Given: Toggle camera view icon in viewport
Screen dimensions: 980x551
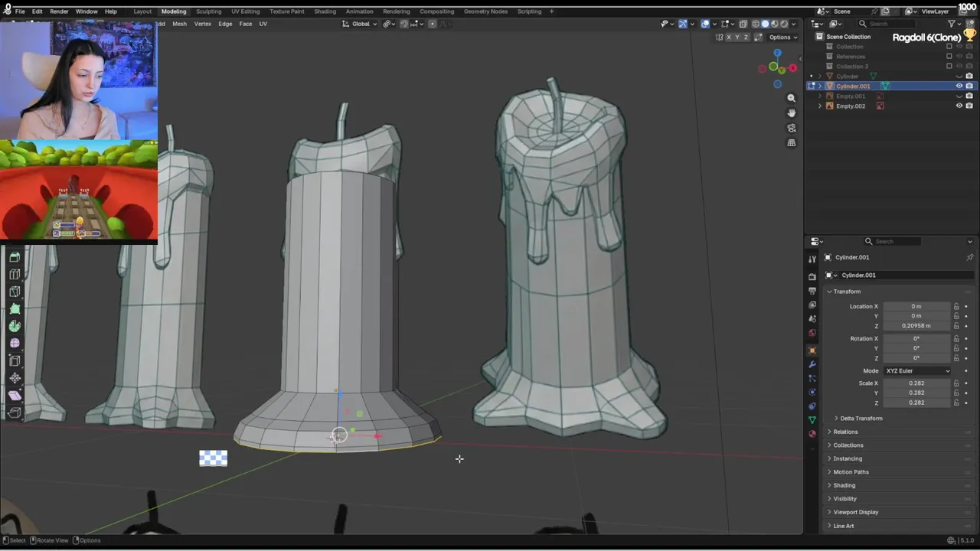Looking at the screenshot, I should [x=792, y=128].
